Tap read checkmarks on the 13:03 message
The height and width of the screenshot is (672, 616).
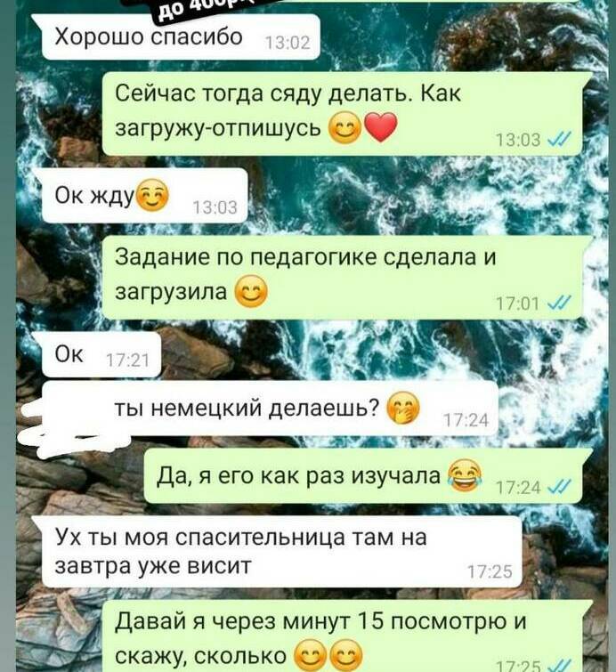(560, 139)
